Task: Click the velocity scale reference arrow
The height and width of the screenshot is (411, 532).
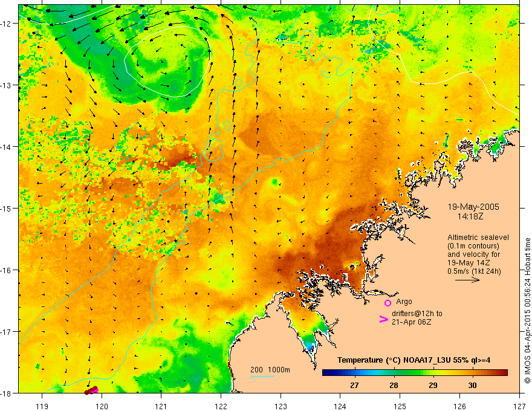Action: 467,280
